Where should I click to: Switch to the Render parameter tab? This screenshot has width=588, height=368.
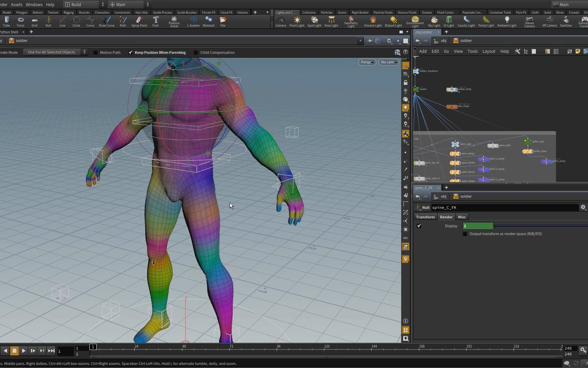pyautogui.click(x=446, y=217)
